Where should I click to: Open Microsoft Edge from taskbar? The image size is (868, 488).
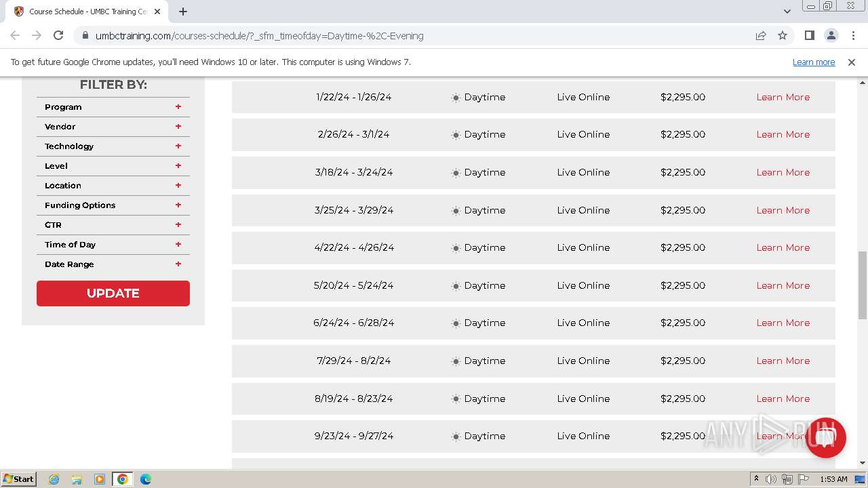145,479
